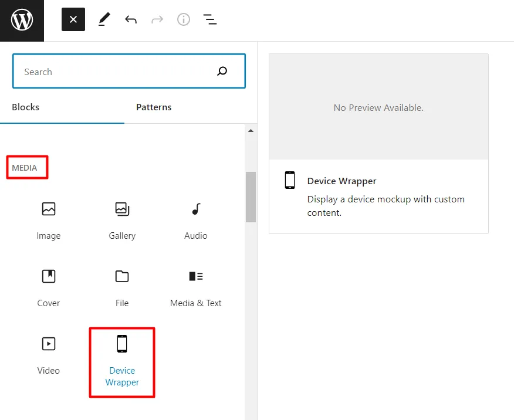Open the List View outline
Screen dimensions: 514x420
[x=210, y=20]
